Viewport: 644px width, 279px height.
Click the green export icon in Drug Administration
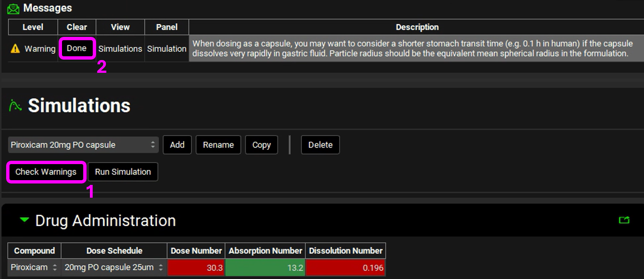[x=624, y=220]
